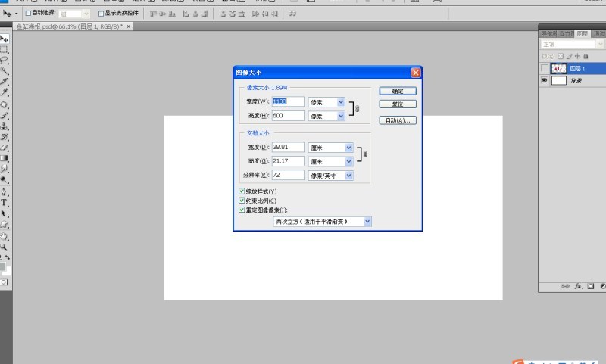Select the History Brush tool

coord(5,137)
